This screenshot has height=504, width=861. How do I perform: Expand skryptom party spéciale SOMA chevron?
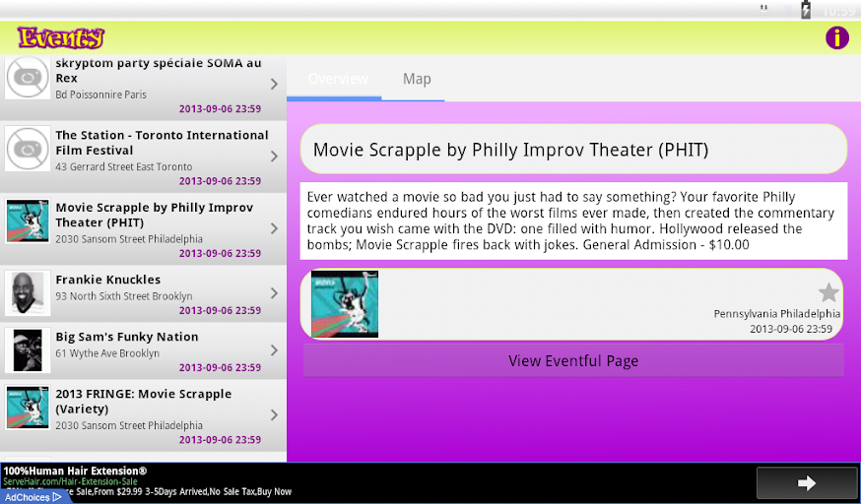point(274,84)
